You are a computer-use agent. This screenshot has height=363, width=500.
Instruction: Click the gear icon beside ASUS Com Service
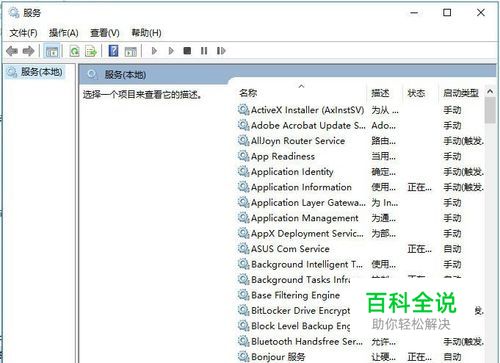pyautogui.click(x=243, y=249)
